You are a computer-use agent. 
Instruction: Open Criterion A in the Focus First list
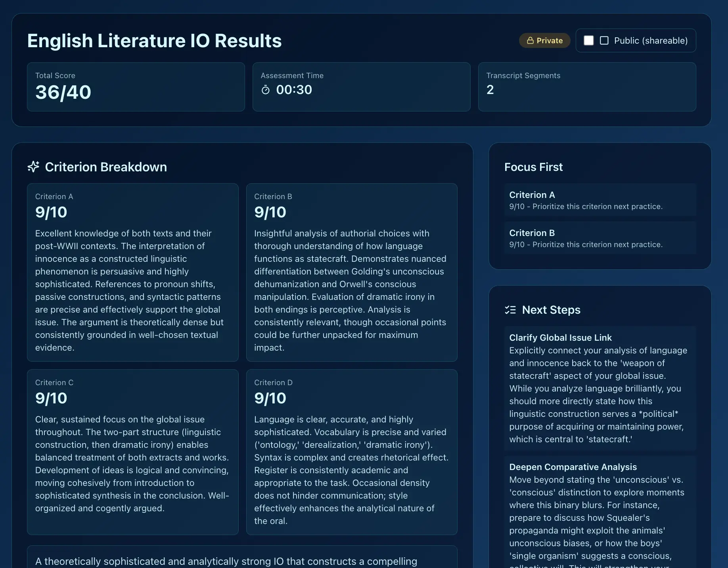[x=600, y=200]
